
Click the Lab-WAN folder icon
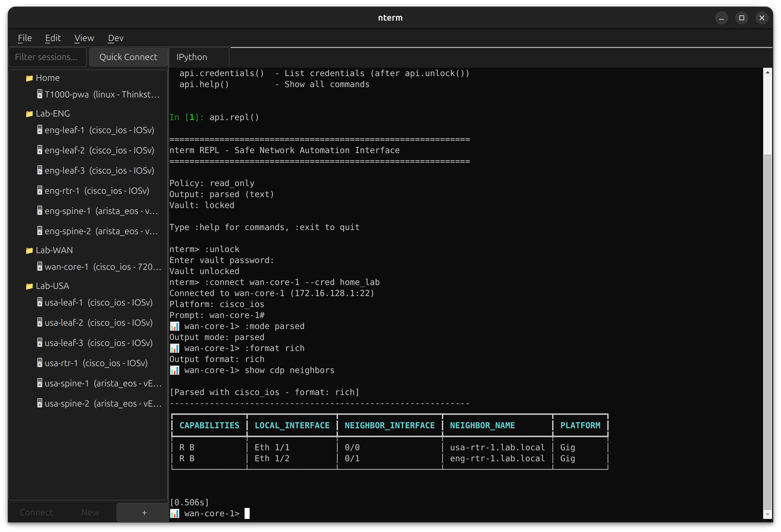click(x=30, y=250)
